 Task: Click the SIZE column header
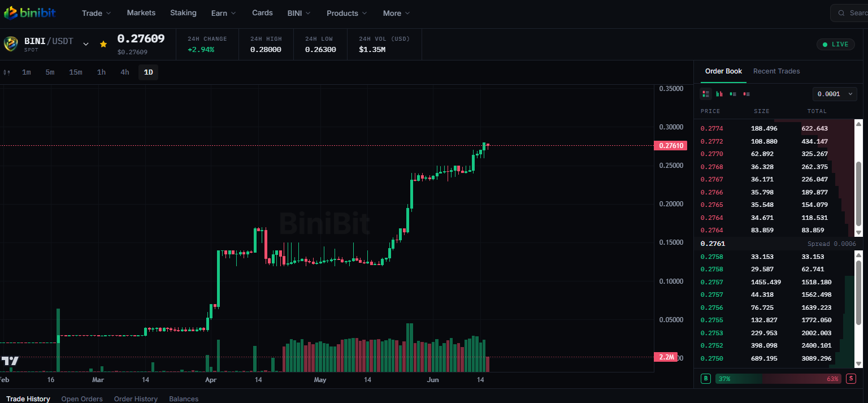[x=761, y=111]
